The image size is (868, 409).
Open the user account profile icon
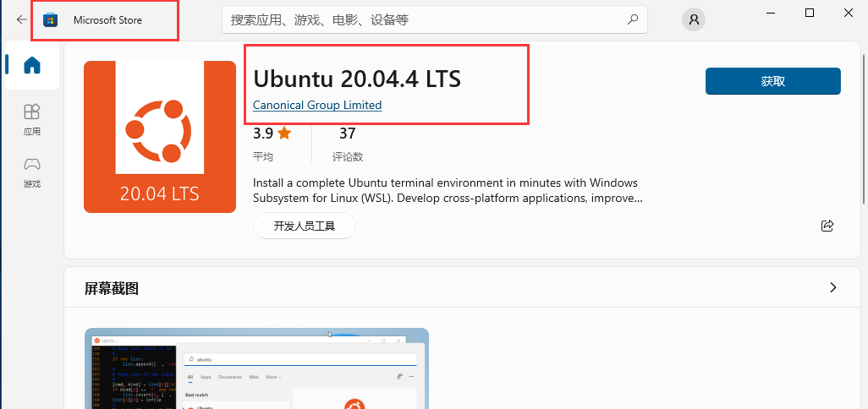tap(694, 20)
